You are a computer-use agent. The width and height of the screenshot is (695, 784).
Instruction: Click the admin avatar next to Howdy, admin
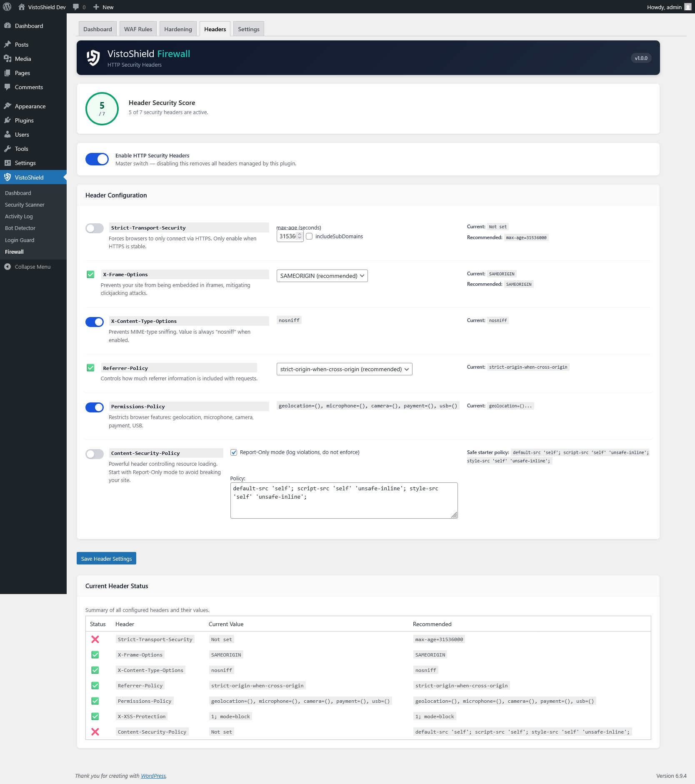688,7
